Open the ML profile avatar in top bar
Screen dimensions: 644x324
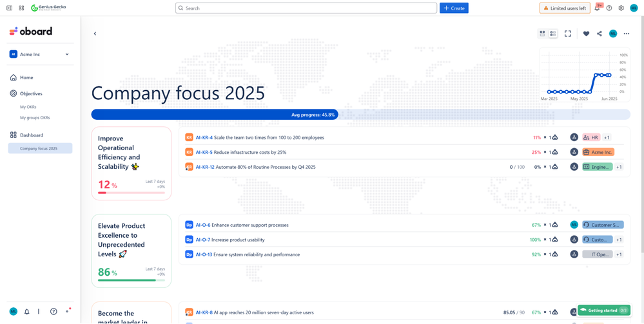(633, 8)
